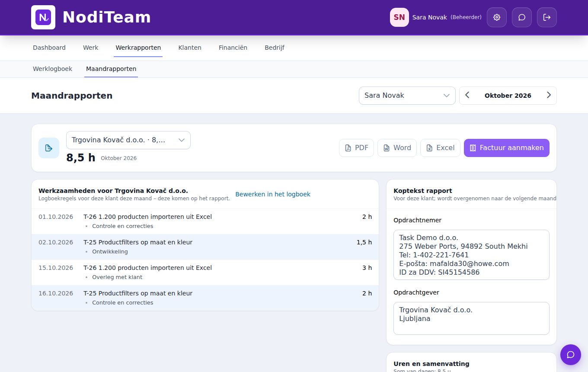Open the Trgovina Kovač d.o.o. client dropdown
Screen dimensions: 588x372
point(128,140)
